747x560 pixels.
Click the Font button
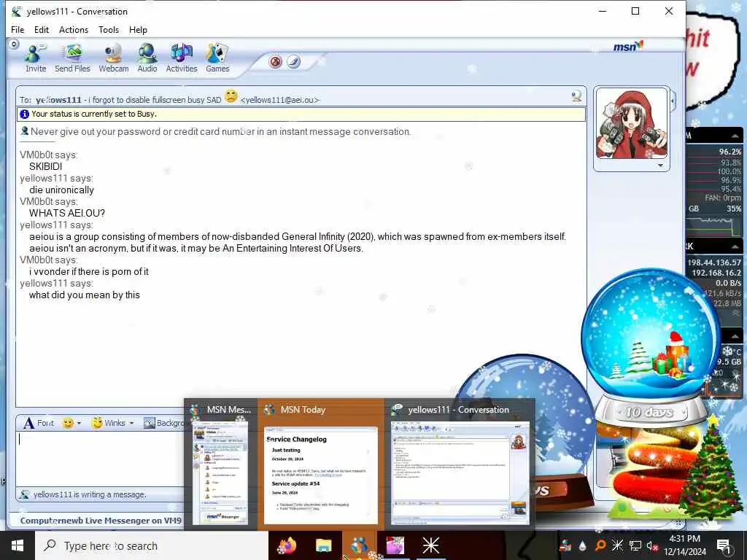point(39,423)
